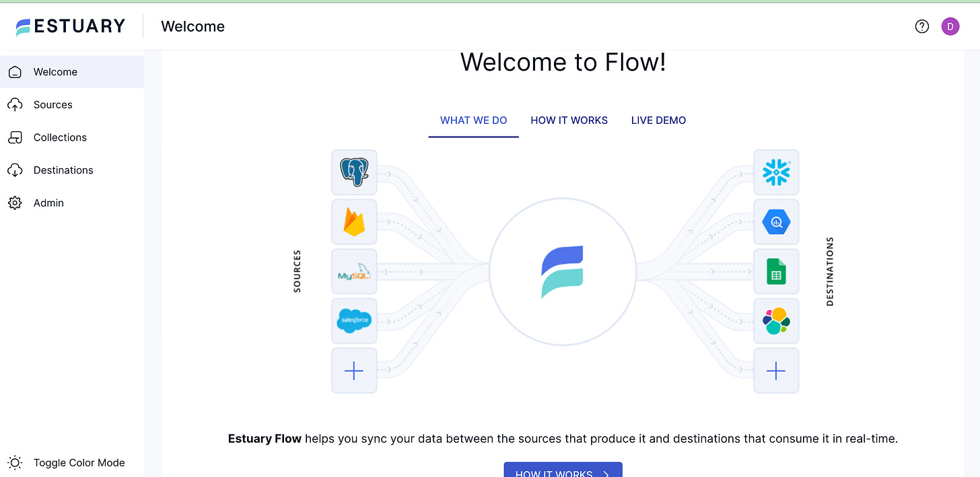Open Welcome in the sidebar
Screen dimensions: 980x477
pos(72,72)
